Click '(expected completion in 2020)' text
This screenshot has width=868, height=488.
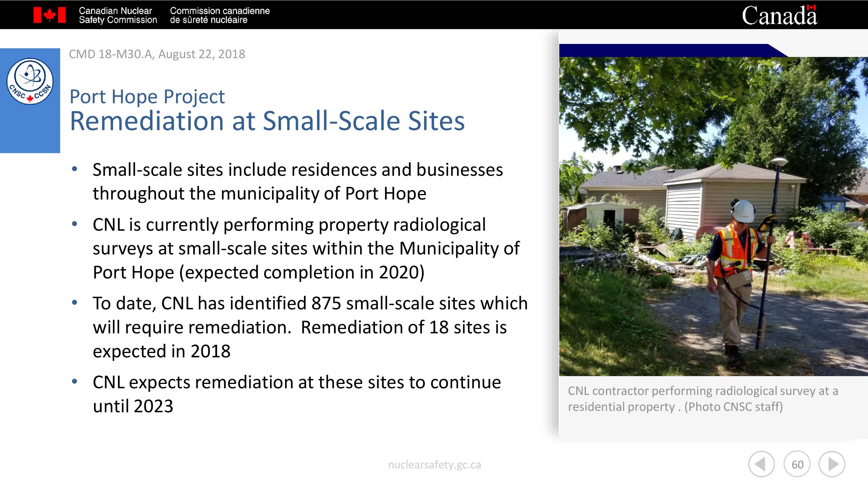[x=302, y=272]
